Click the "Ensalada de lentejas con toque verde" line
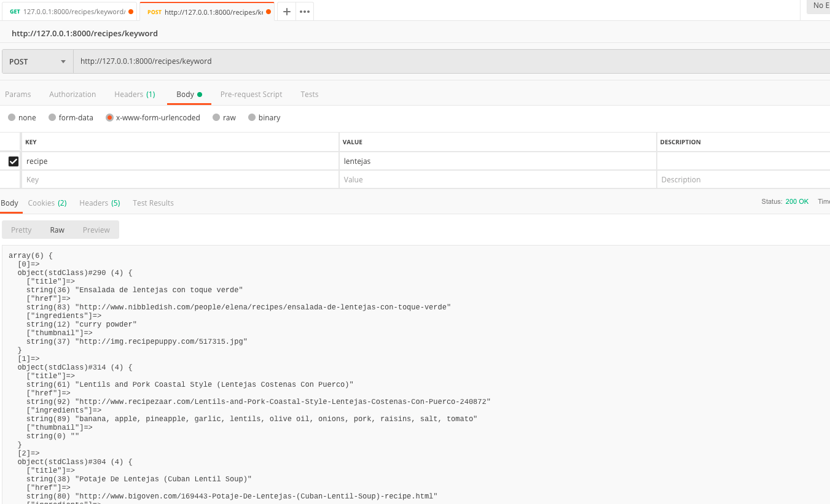The image size is (830, 504). 135,290
